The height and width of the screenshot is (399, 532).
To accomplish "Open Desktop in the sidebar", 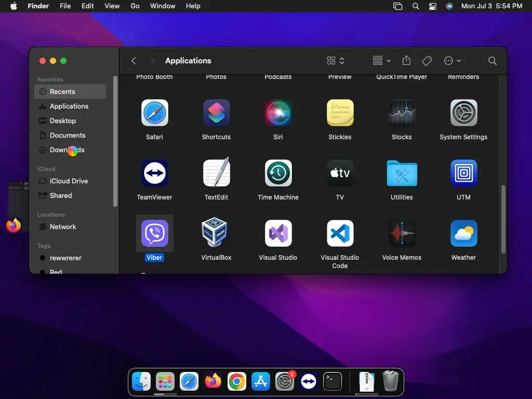I will pos(70,121).
